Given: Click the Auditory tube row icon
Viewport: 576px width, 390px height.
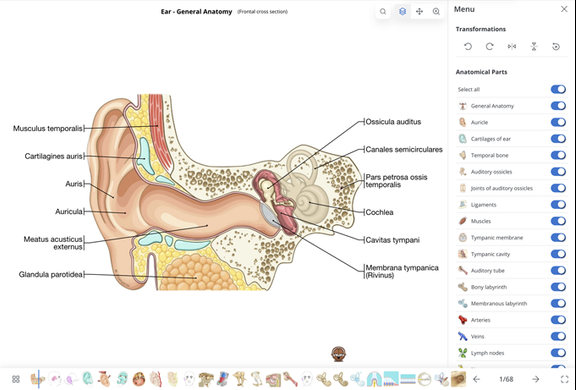Looking at the screenshot, I should click(462, 271).
